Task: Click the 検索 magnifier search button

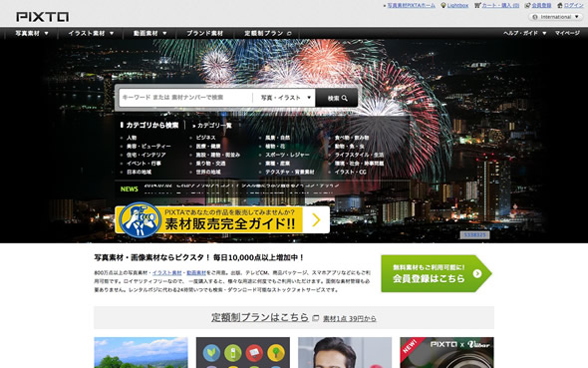Action: tap(337, 98)
